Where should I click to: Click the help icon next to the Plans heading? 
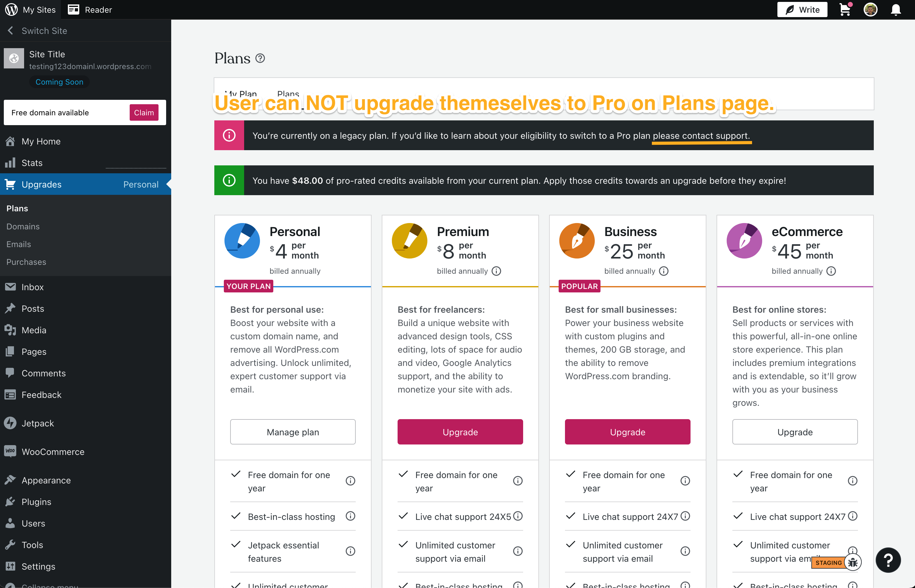261,58
